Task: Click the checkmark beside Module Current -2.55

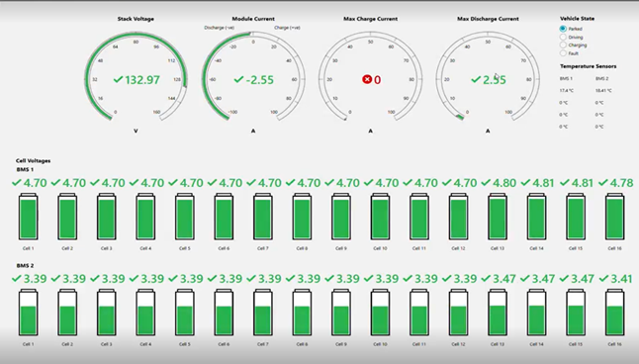Action: point(238,79)
